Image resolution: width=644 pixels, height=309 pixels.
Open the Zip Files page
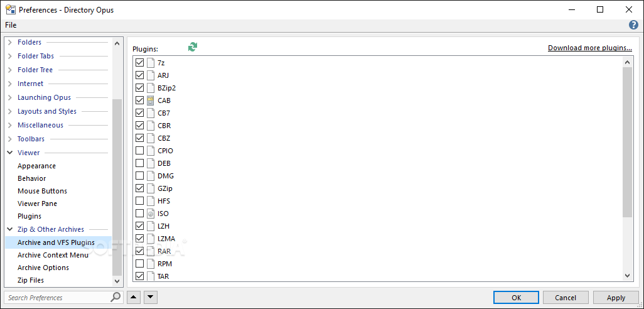(x=31, y=280)
